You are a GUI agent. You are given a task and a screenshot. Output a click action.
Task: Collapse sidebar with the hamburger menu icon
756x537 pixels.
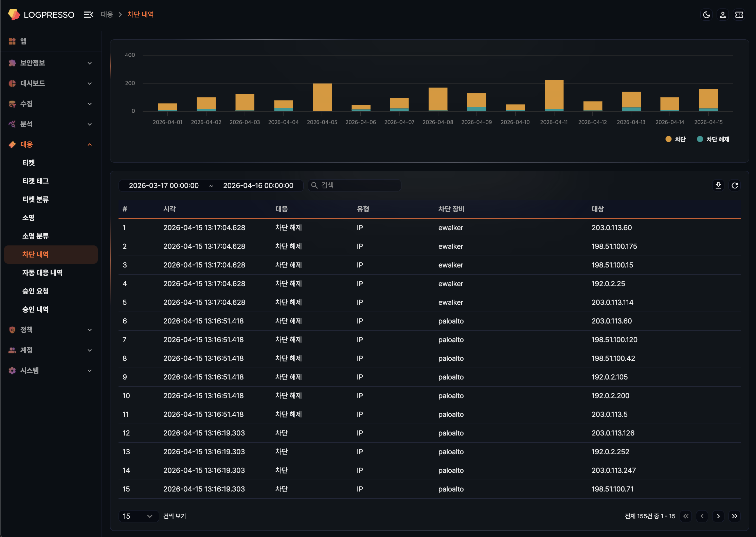pos(88,15)
